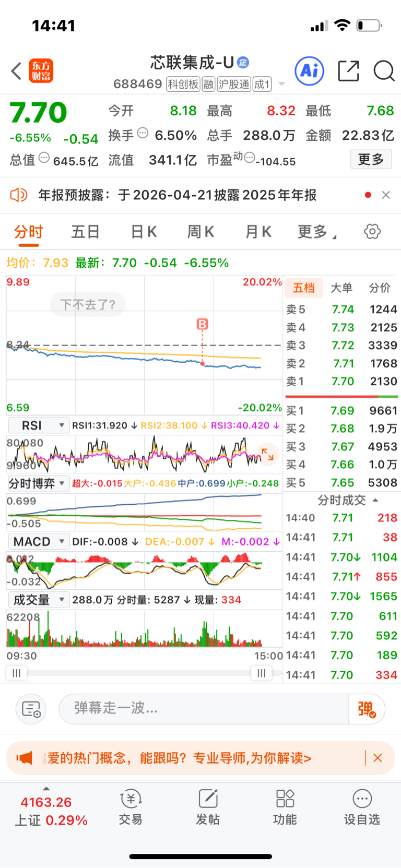Switch to the 日K tab
The image size is (401, 868).
point(144,232)
